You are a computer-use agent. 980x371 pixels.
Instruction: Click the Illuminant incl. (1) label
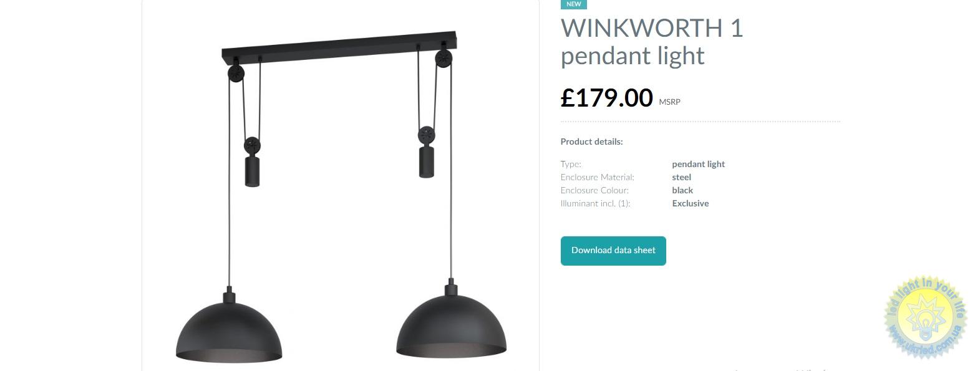pyautogui.click(x=595, y=203)
